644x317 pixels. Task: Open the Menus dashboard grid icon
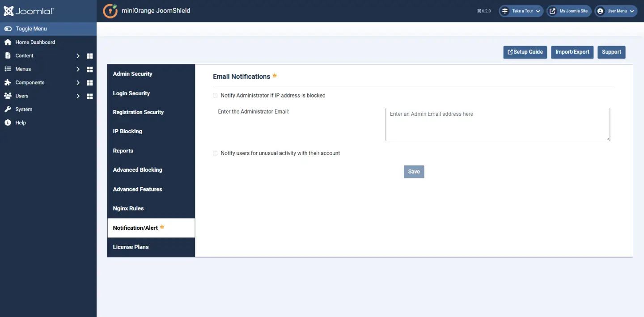pos(90,69)
